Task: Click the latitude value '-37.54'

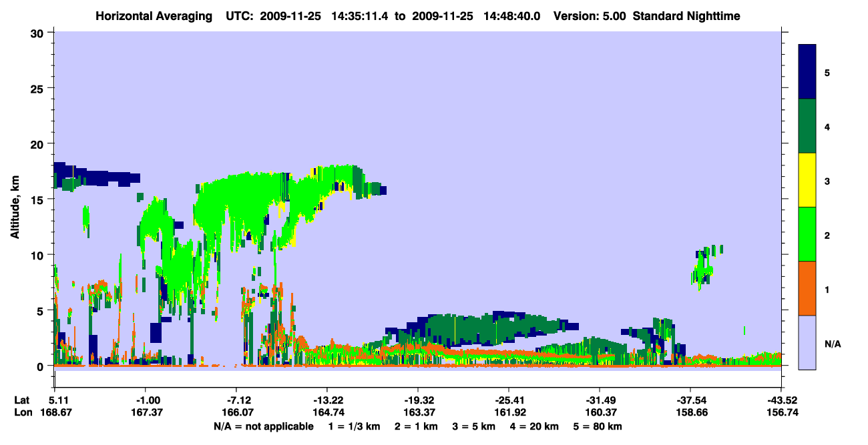Action: coord(690,400)
